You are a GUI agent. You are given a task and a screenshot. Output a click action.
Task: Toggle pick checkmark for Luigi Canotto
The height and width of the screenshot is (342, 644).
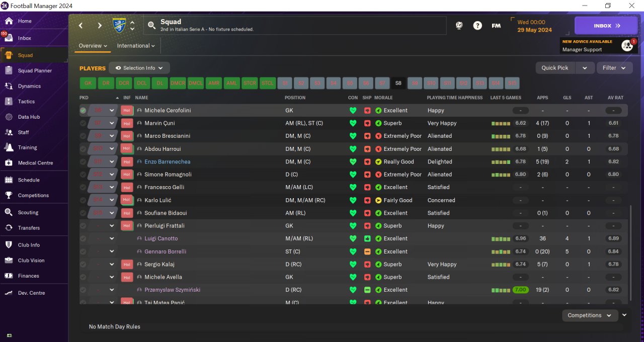tap(83, 239)
